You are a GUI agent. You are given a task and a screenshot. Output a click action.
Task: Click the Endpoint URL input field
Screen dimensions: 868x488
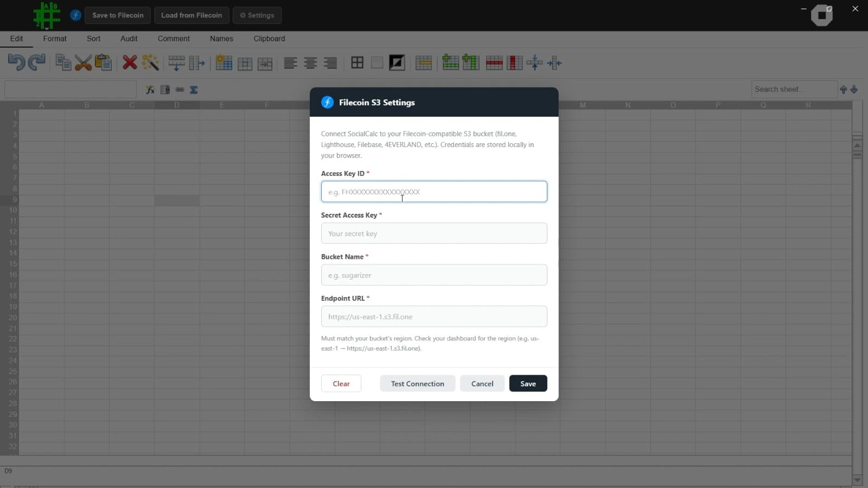tap(434, 316)
